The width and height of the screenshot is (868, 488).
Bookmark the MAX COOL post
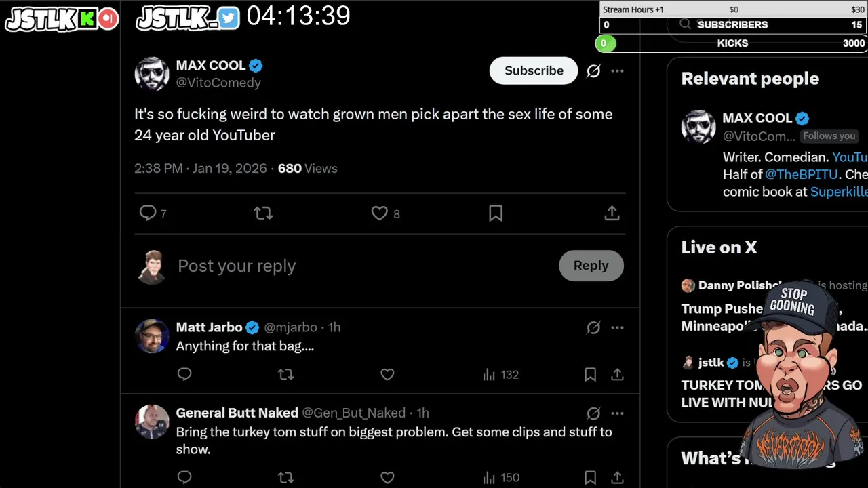496,213
